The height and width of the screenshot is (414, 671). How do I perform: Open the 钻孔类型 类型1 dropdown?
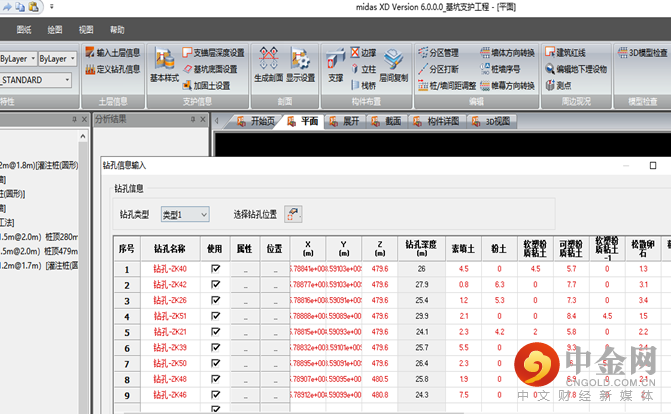point(185,214)
